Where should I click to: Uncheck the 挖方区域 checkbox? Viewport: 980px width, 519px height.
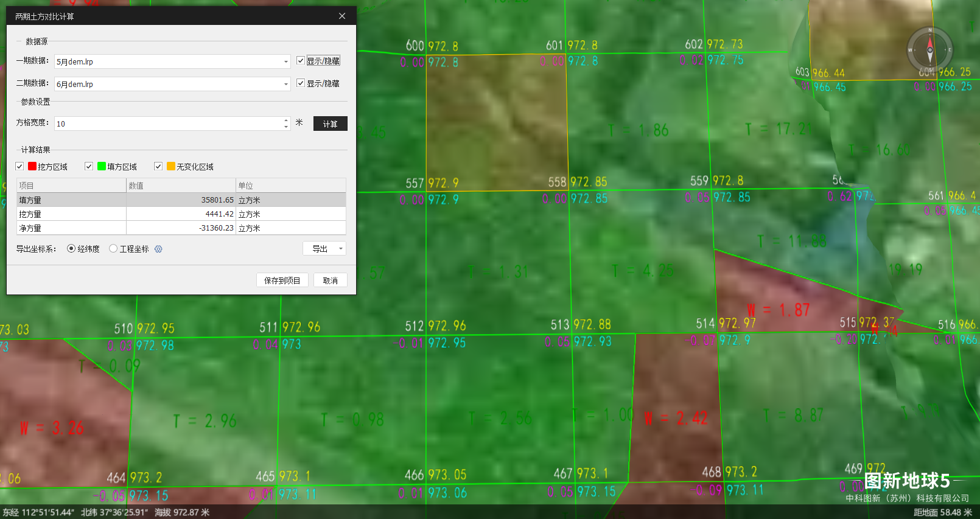coord(19,166)
